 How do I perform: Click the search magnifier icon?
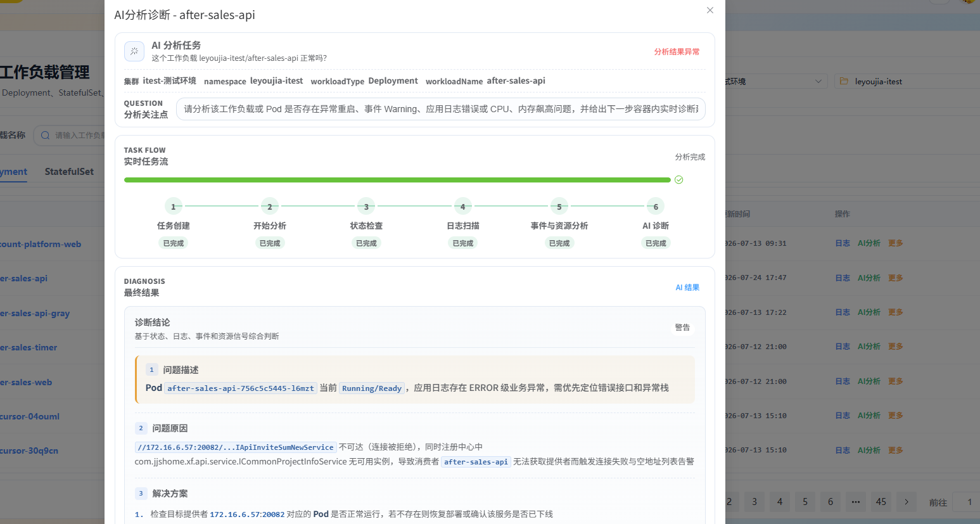pyautogui.click(x=45, y=135)
